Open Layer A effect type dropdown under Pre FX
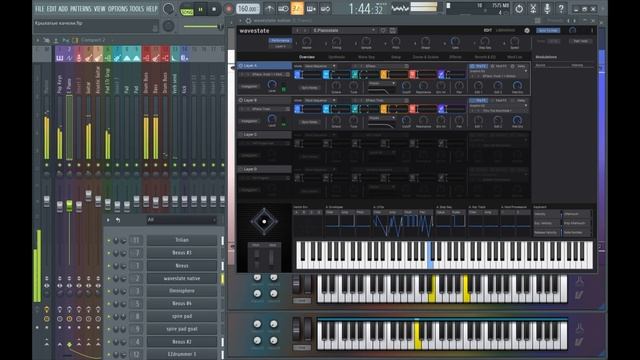640x360 pixels. (x=498, y=71)
